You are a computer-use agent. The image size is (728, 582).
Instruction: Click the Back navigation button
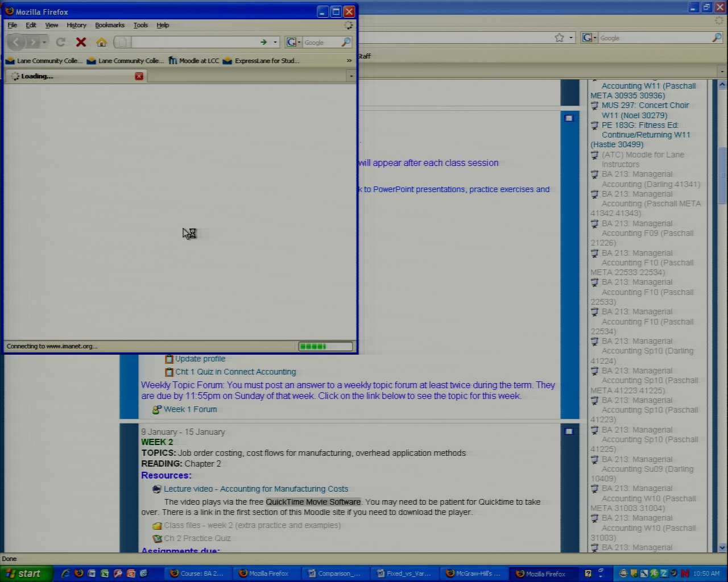pos(16,42)
